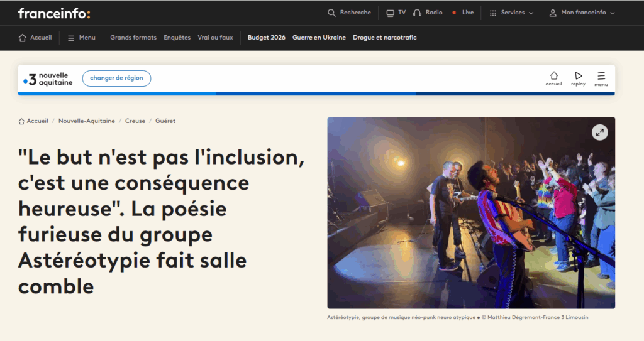
Task: Click the changer de région button
Action: point(116,78)
